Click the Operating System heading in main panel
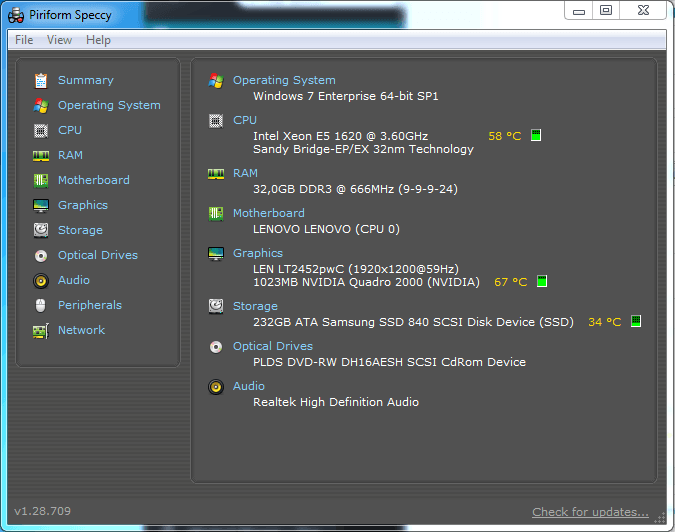 [284, 80]
